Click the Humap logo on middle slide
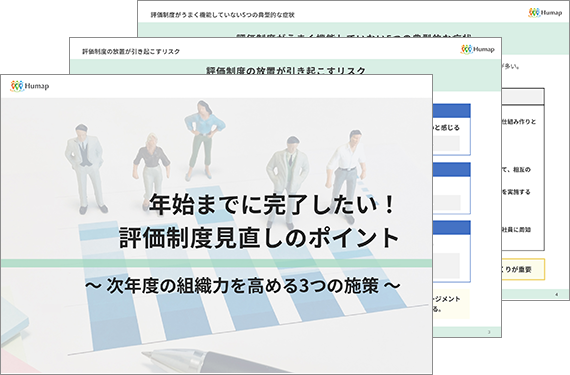Viewport: 570px width, 375px height. tap(477, 49)
